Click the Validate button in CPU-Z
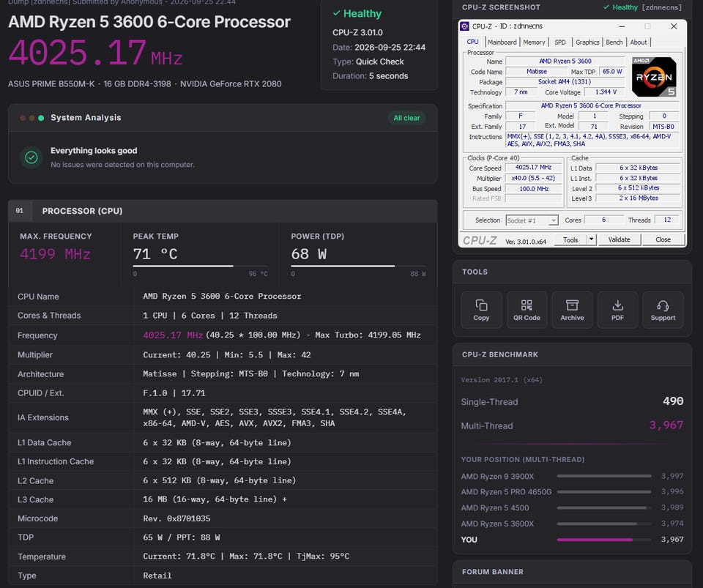 620,239
